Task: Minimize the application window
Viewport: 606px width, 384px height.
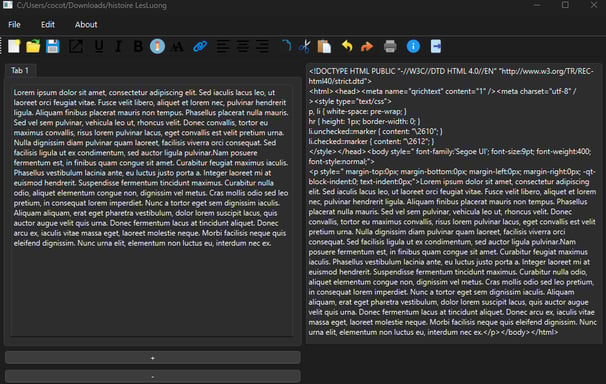Action: click(x=537, y=5)
